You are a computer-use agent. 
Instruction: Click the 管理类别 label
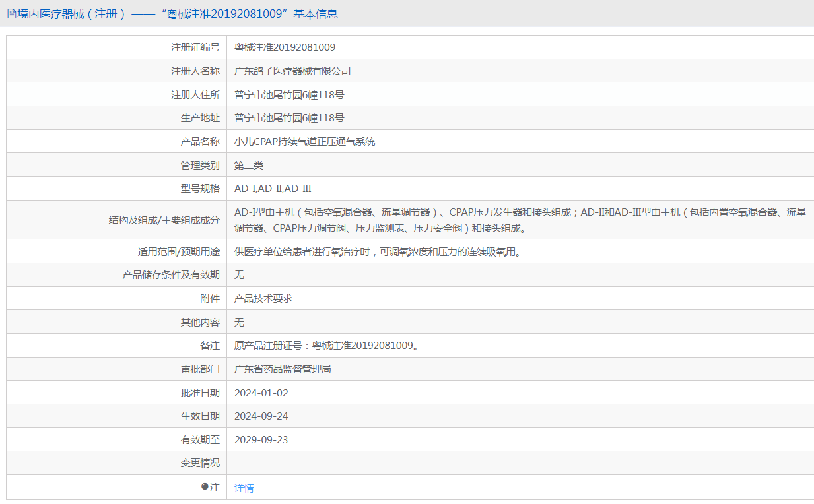200,166
